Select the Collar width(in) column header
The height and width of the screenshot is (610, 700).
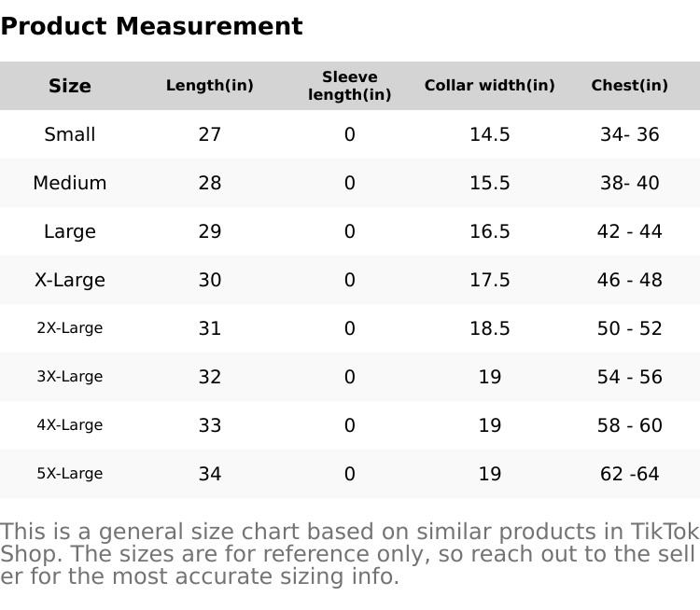(490, 86)
